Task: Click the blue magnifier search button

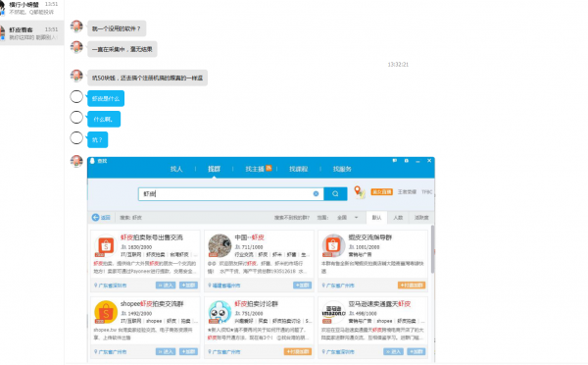Action: click(335, 193)
